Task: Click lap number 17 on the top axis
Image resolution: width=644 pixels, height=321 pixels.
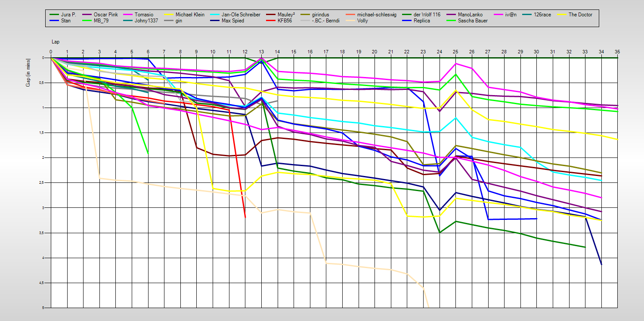Action: pos(326,52)
